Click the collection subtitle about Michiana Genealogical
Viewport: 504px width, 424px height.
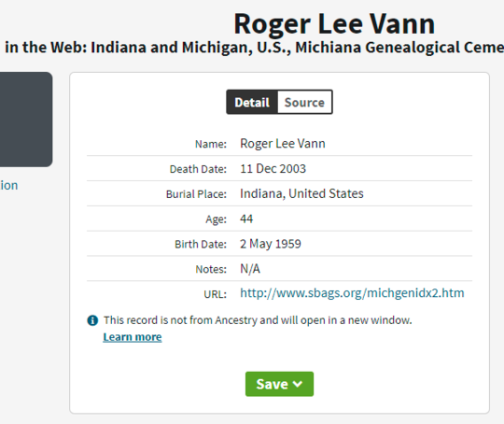pyautogui.click(x=254, y=48)
